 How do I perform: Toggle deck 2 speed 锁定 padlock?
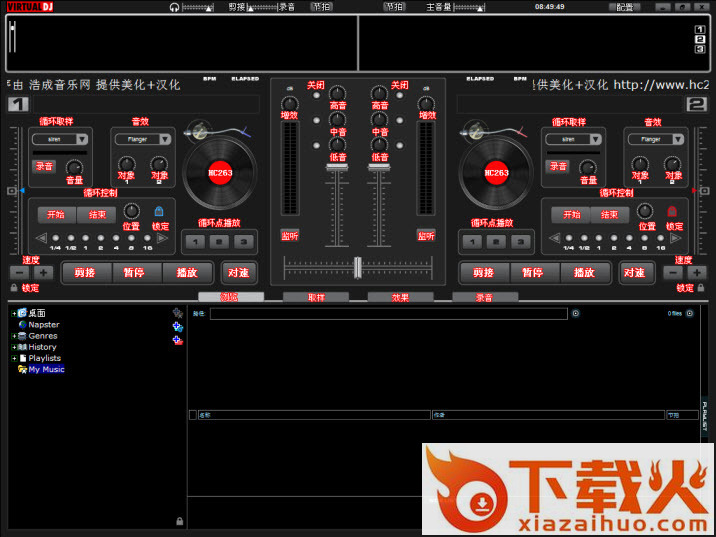(x=700, y=288)
